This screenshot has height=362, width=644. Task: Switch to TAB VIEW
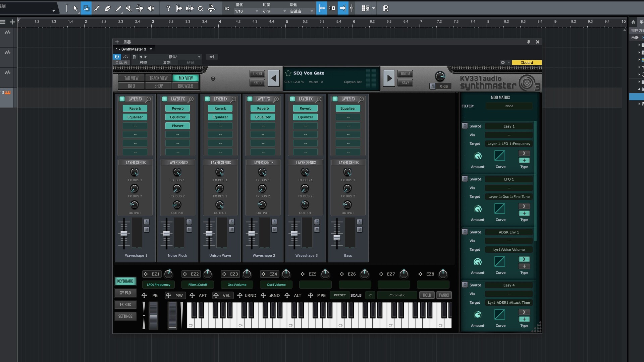(131, 78)
